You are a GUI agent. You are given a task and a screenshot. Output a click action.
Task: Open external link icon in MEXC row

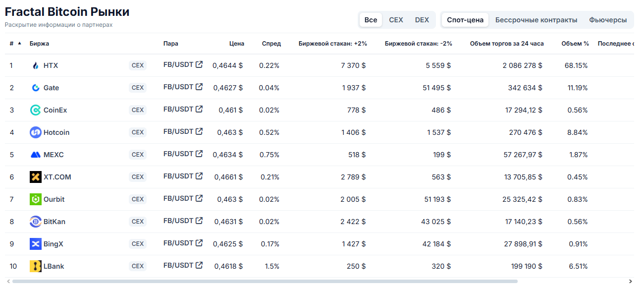pyautogui.click(x=199, y=154)
